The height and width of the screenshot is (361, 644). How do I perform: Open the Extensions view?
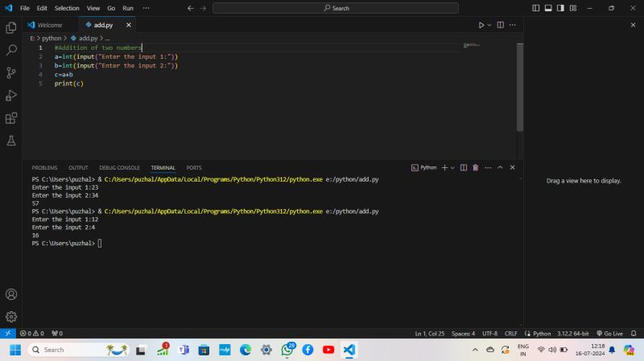11,118
